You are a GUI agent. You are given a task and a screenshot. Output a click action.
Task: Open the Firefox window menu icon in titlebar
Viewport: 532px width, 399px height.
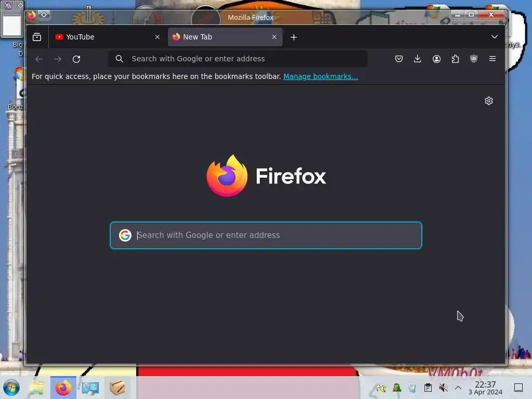[32, 15]
